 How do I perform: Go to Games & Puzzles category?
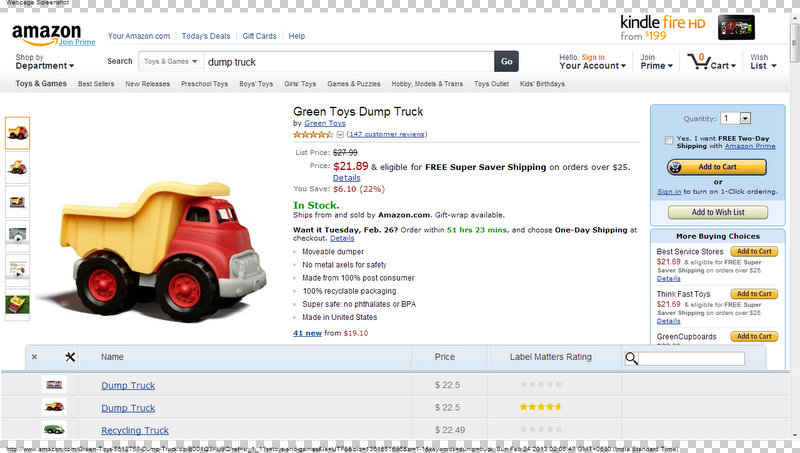(x=354, y=84)
